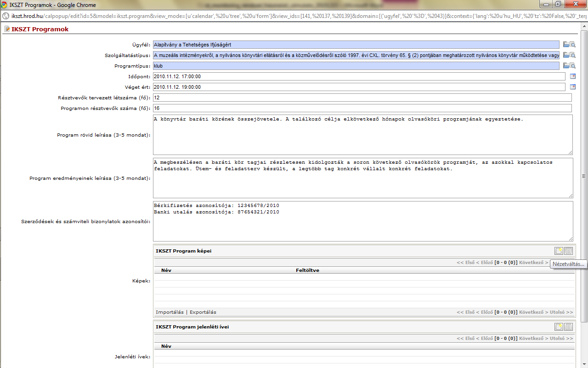Go to Utolsó page in jelenléti ívei pager
588x368 pixels.
click(x=561, y=339)
